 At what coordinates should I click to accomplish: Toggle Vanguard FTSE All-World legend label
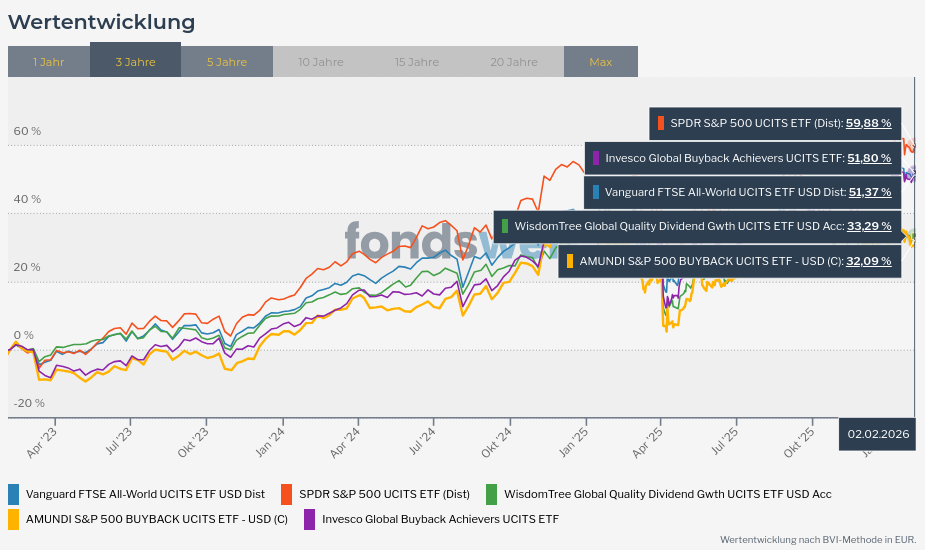(145, 494)
